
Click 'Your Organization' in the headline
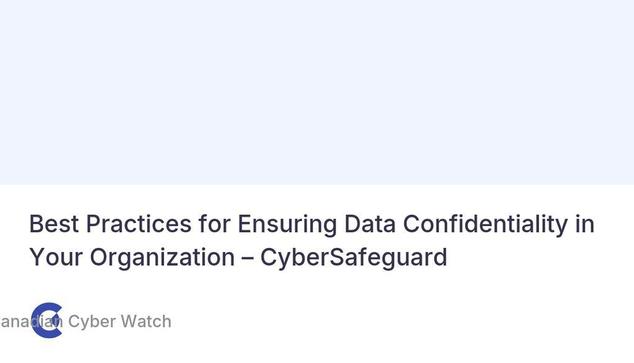(132, 257)
